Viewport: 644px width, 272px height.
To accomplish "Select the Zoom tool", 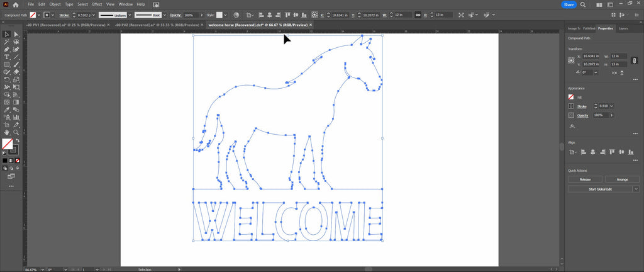I will click(x=16, y=132).
